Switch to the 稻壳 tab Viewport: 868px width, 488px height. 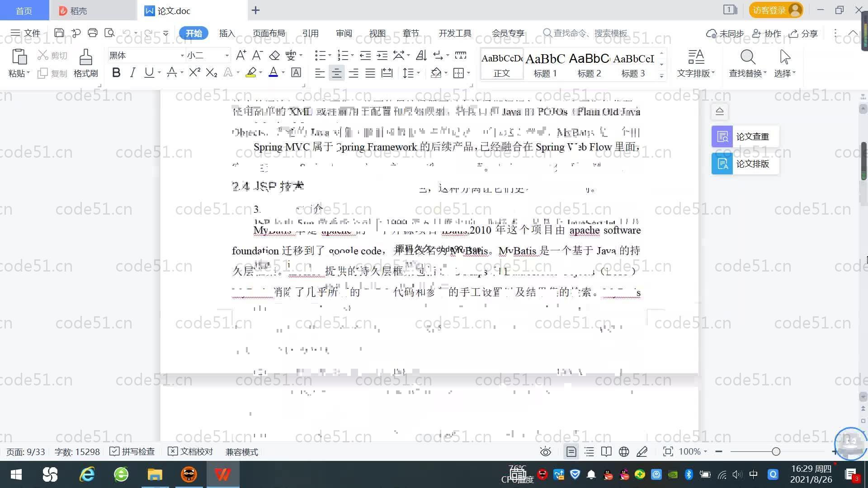(x=93, y=10)
